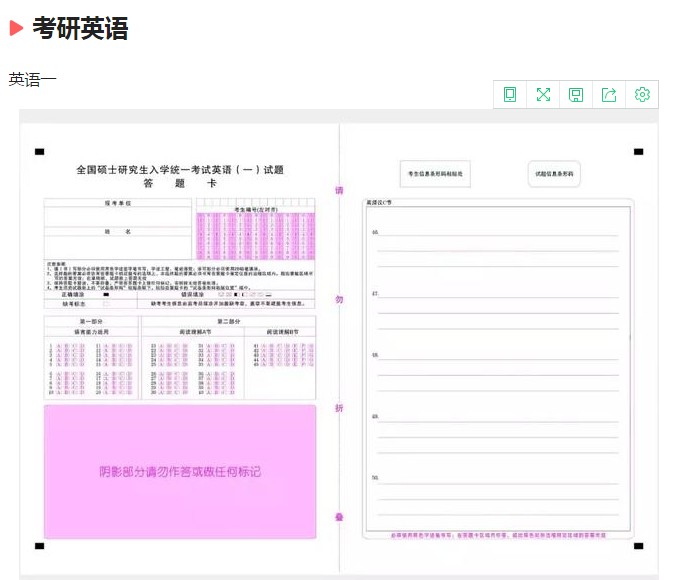Click the mobile device view icon
This screenshot has height=580, width=683.
coord(510,94)
